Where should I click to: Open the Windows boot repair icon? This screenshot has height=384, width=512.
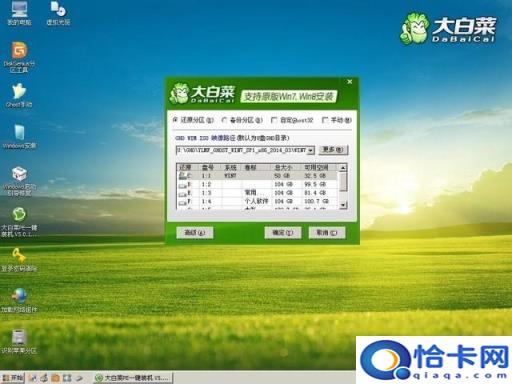click(x=19, y=181)
